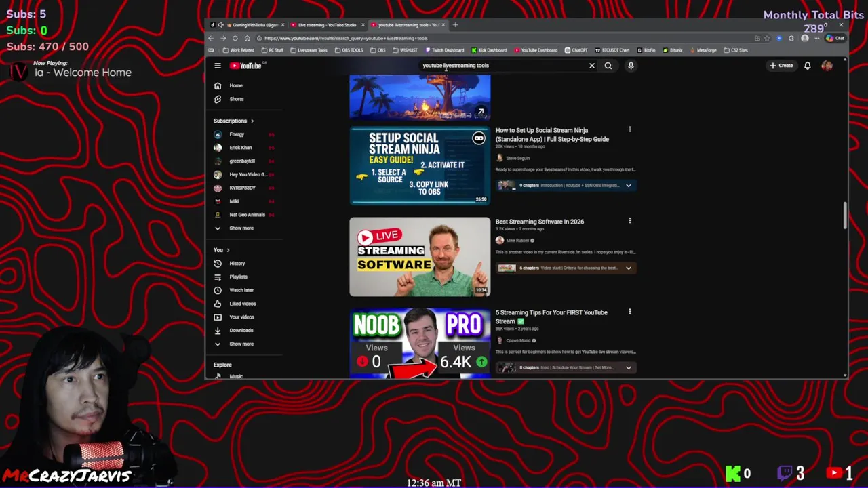This screenshot has height=488, width=868.
Task: Reload the browser page
Action: (235, 38)
